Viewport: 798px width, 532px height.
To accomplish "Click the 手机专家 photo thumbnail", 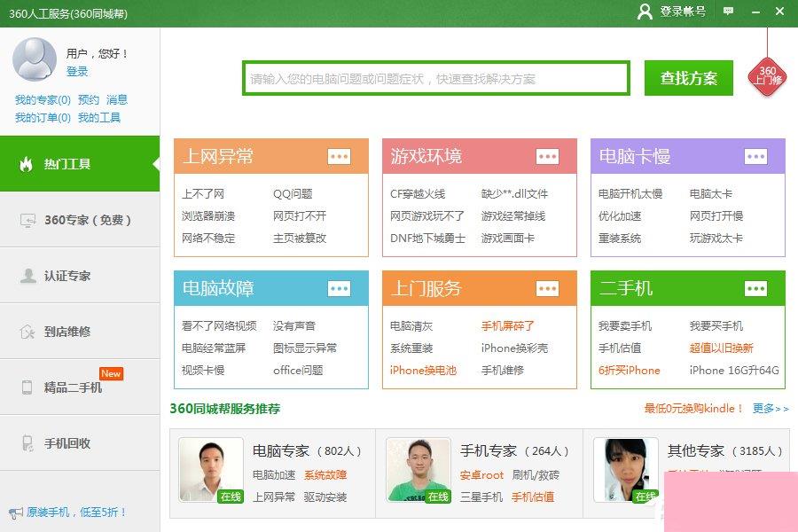I will pos(419,469).
